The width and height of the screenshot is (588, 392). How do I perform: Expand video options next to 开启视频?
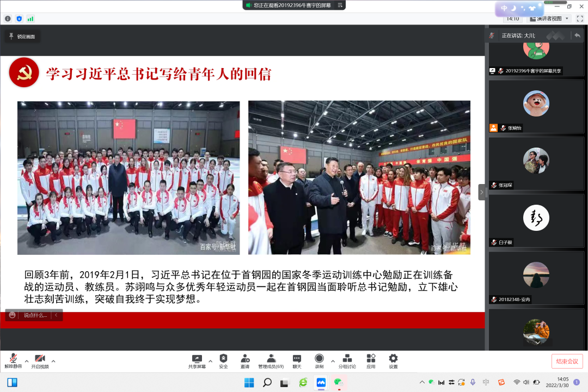53,362
